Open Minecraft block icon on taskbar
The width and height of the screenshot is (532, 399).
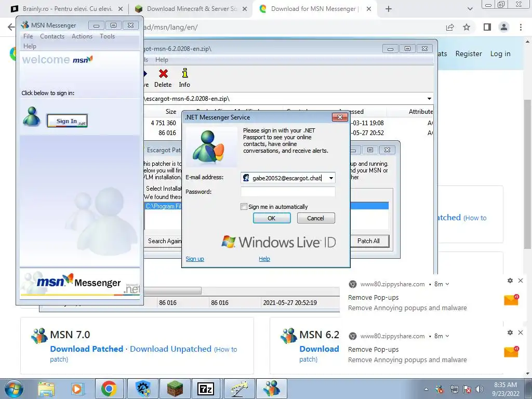(x=175, y=389)
